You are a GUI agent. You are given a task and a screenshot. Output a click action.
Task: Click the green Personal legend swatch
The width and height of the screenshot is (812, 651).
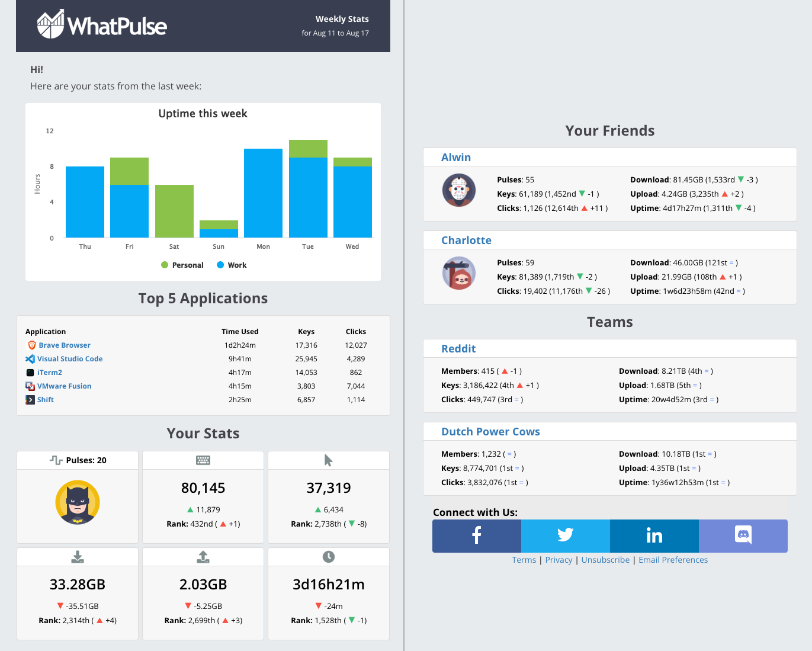[165, 265]
